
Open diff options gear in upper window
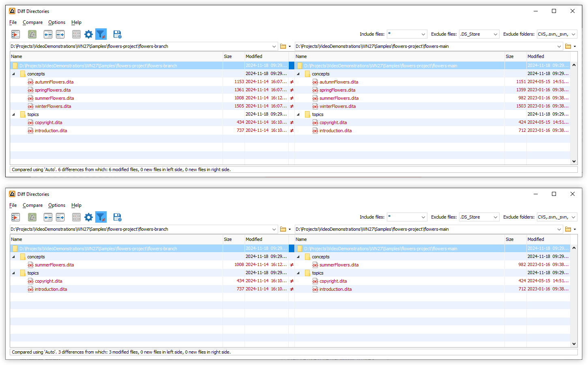click(88, 34)
